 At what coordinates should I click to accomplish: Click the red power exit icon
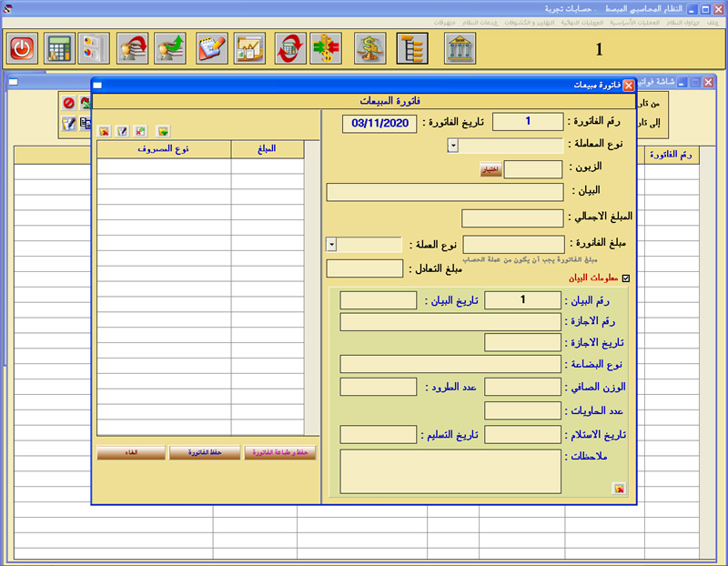(21, 47)
